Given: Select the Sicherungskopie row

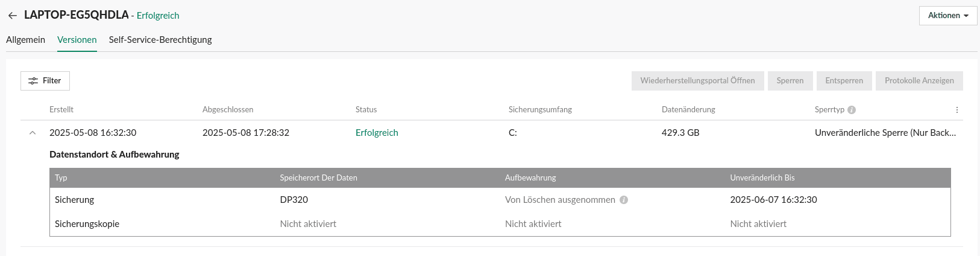Looking at the screenshot, I should [87, 224].
